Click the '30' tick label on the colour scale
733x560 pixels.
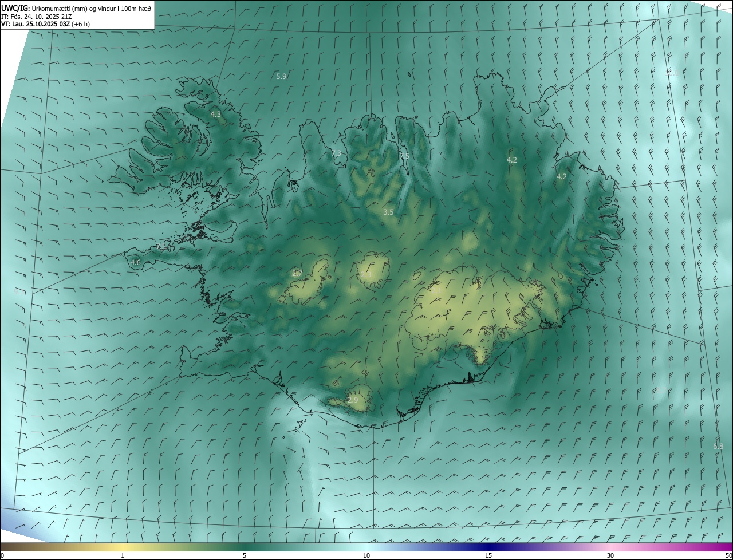click(610, 556)
